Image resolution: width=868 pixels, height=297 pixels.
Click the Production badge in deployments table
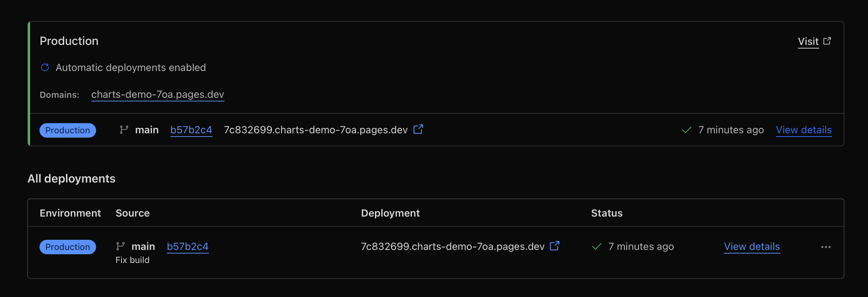68,247
